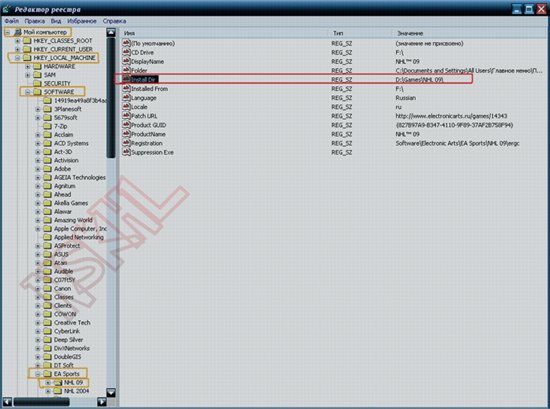550x409 pixels.
Task: Open the Вид menu
Action: tap(56, 21)
